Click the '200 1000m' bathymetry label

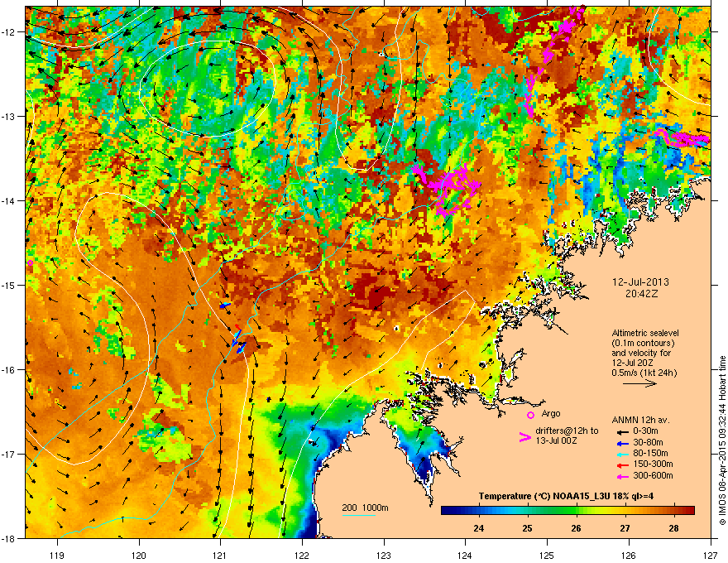[365, 508]
